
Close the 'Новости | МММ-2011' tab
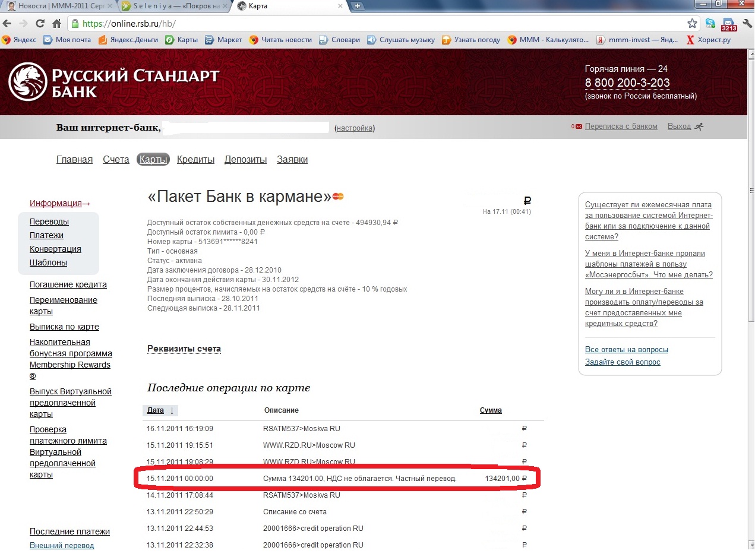(109, 6)
